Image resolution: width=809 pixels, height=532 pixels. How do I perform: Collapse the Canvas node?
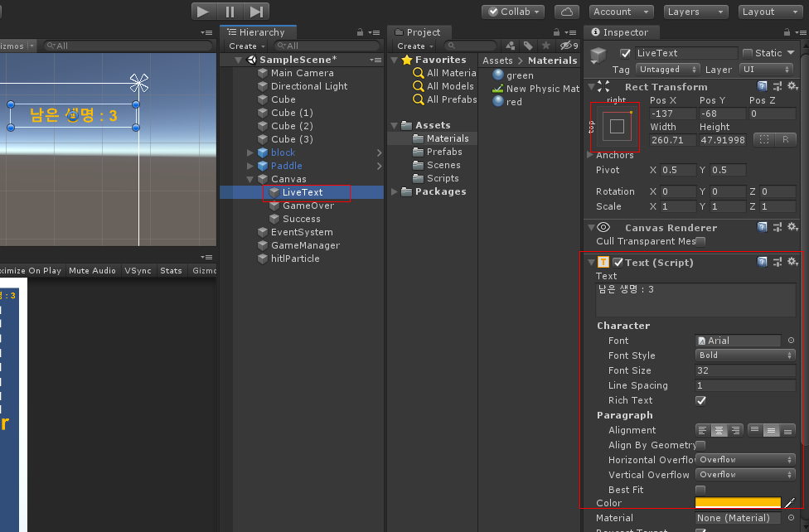pos(250,179)
